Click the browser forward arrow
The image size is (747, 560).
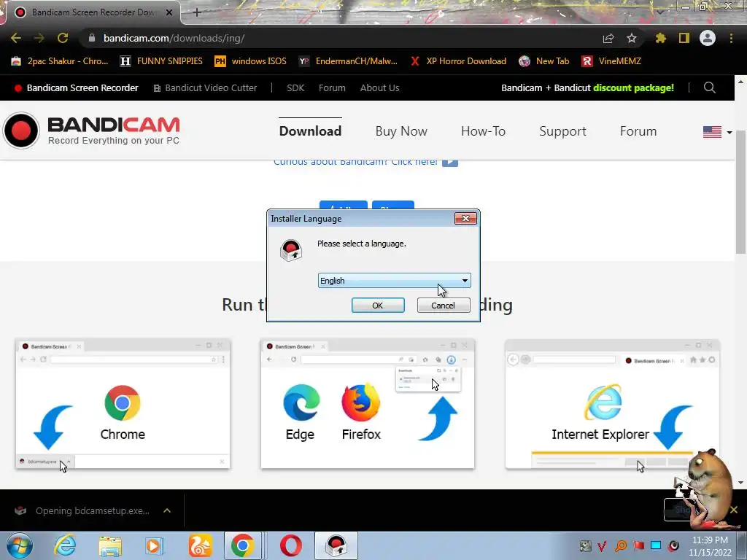pos(39,38)
